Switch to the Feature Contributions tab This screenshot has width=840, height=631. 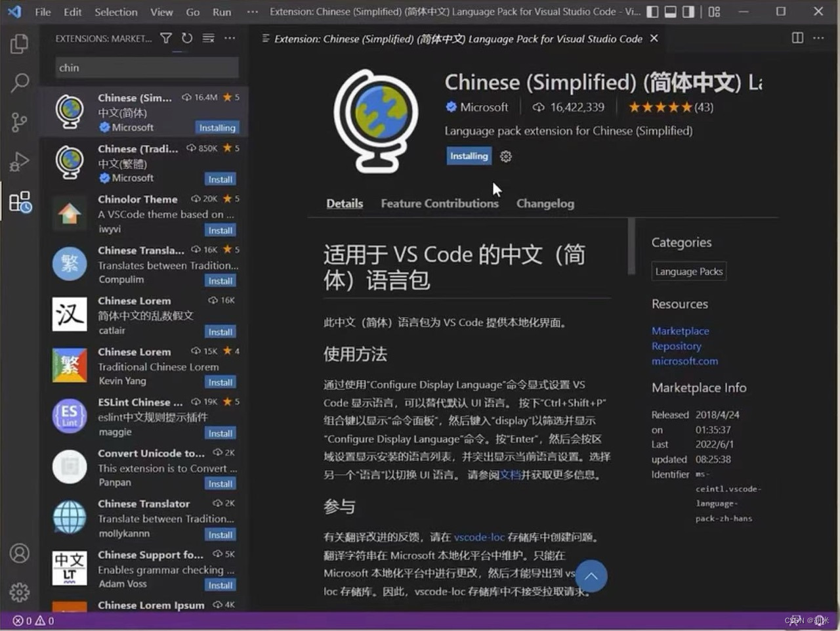click(440, 204)
